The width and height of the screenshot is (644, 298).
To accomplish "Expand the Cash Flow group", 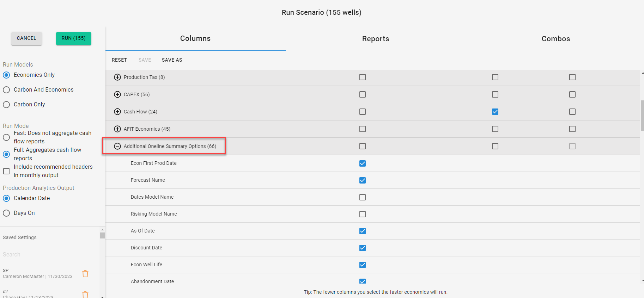I will [117, 112].
